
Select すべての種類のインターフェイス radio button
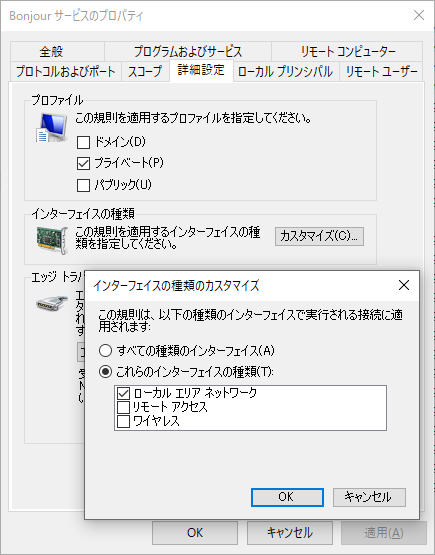[105, 351]
